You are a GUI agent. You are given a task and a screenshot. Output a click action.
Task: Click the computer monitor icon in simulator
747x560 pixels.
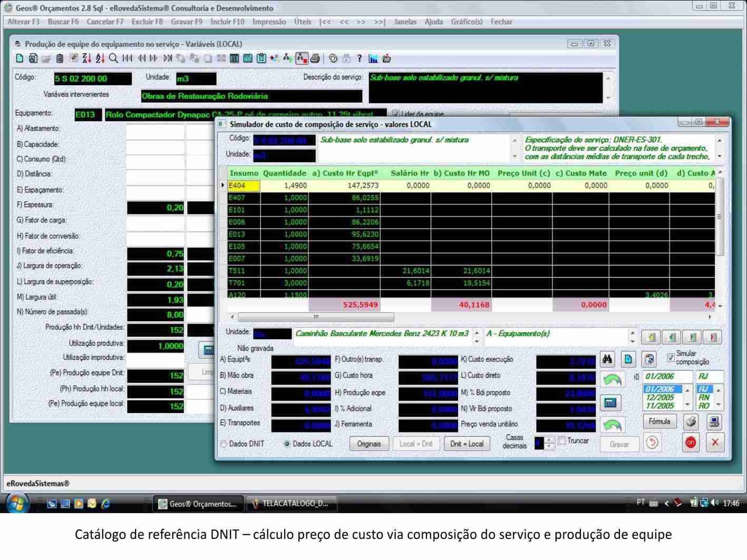714,421
